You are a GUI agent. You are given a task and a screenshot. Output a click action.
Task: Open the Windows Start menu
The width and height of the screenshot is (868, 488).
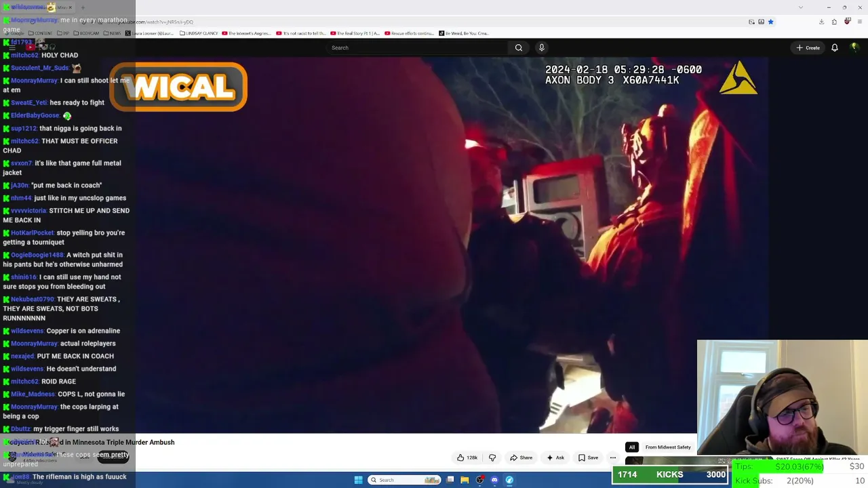coord(358,480)
